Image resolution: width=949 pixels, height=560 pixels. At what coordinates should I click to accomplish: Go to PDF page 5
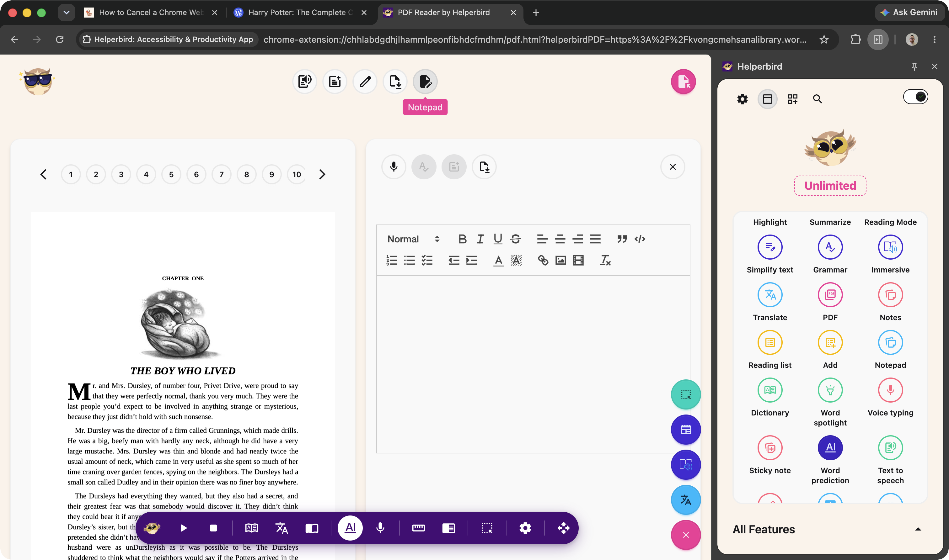[171, 174]
